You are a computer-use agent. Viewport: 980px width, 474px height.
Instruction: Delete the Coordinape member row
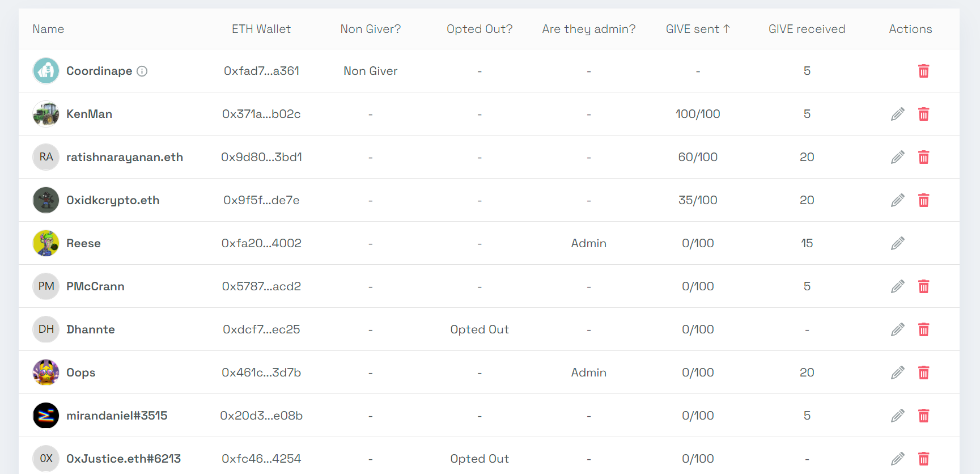[x=923, y=71]
